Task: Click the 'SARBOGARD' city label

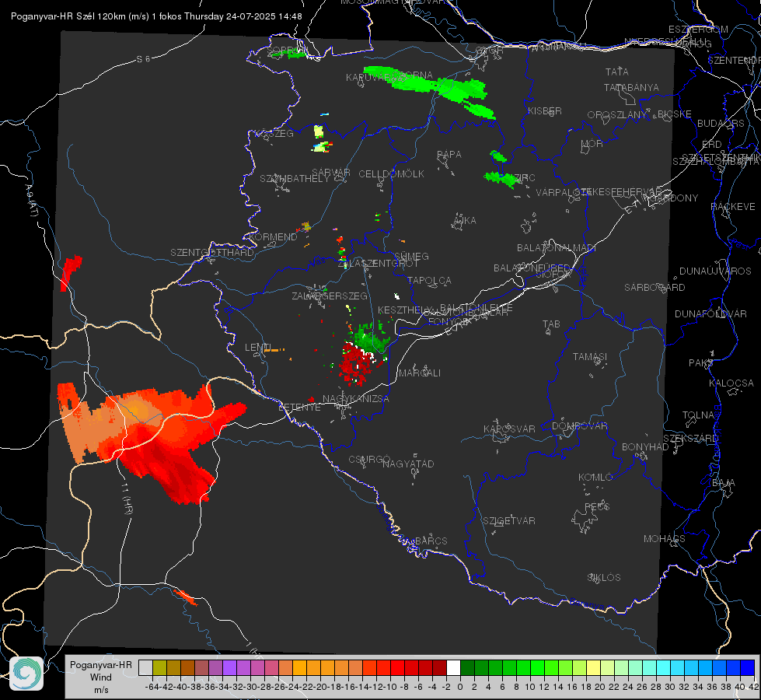Action: point(655,288)
